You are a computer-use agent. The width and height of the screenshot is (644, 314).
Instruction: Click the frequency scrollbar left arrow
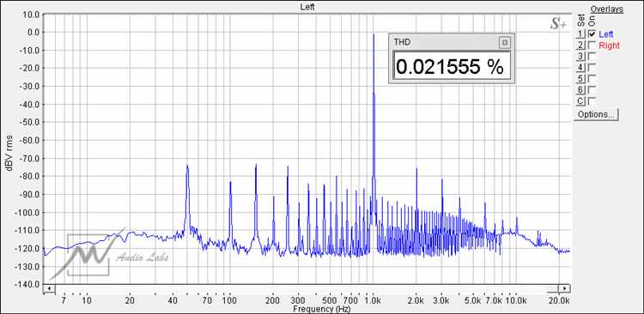[x=49, y=288]
